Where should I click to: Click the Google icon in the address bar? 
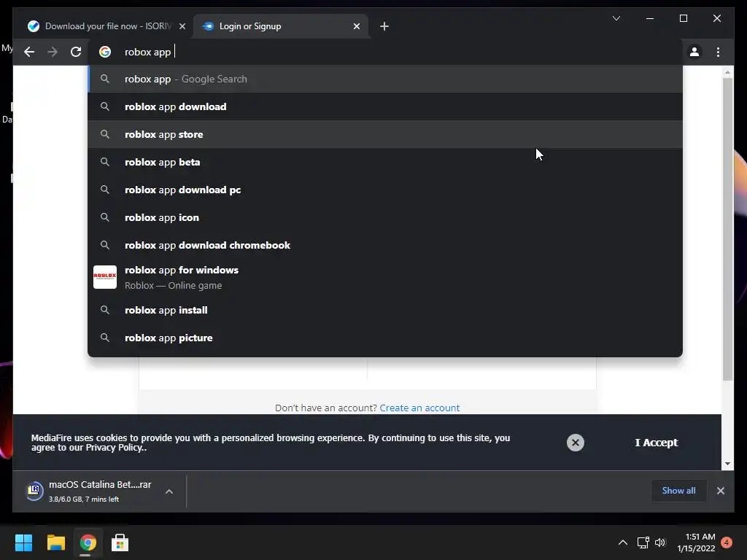pos(105,52)
